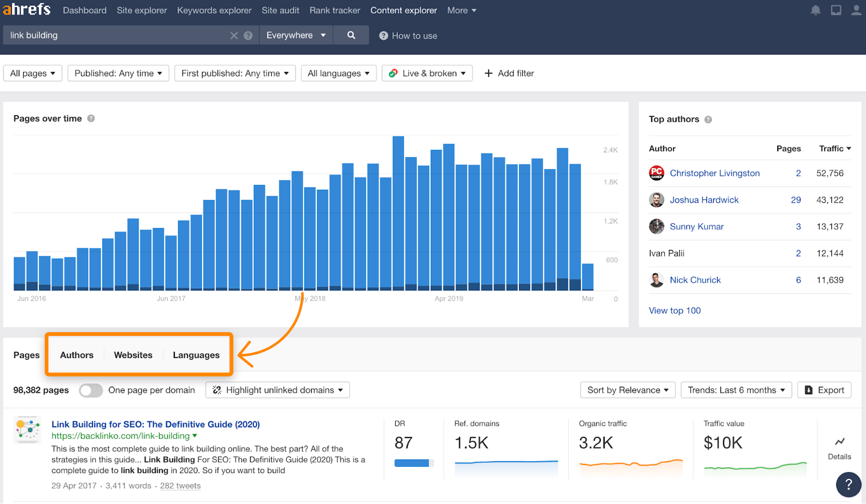The height and width of the screenshot is (504, 866).
Task: Click the Export button
Action: [824, 390]
